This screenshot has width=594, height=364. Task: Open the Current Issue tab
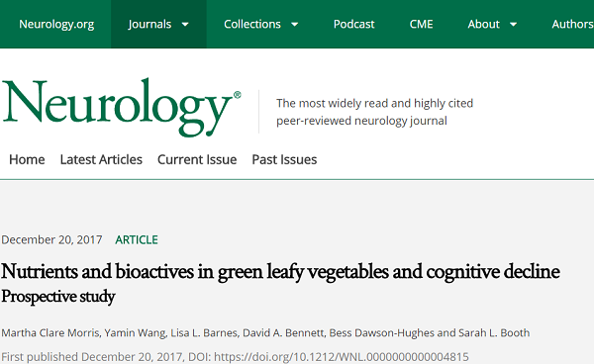tap(197, 159)
